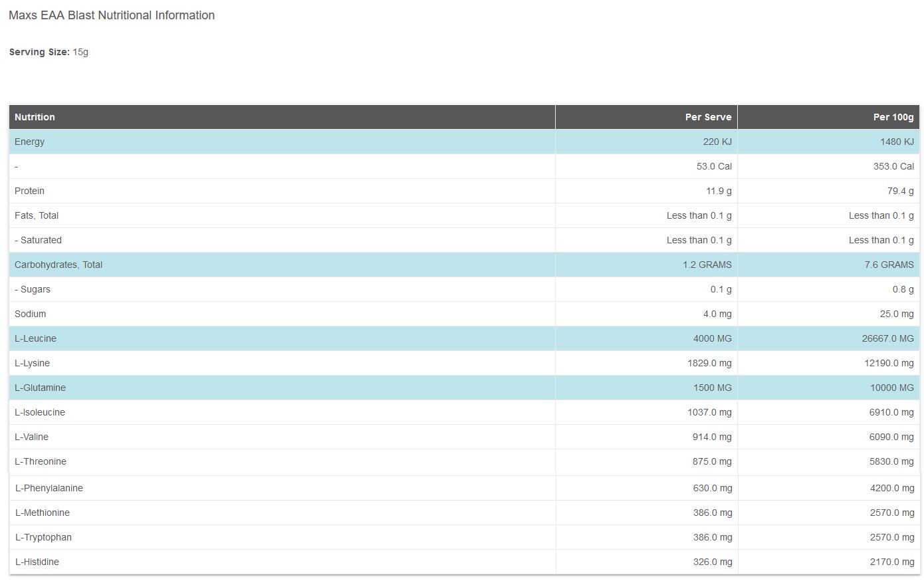Select the '- Saturated' row label
924x585 pixels.
38,240
